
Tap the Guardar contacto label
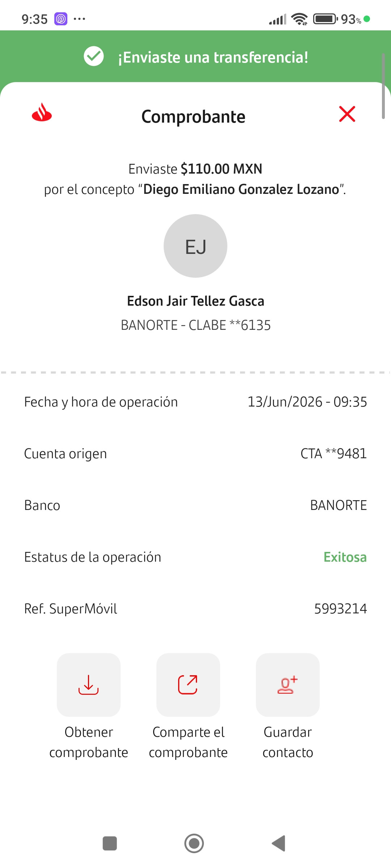coord(288,742)
